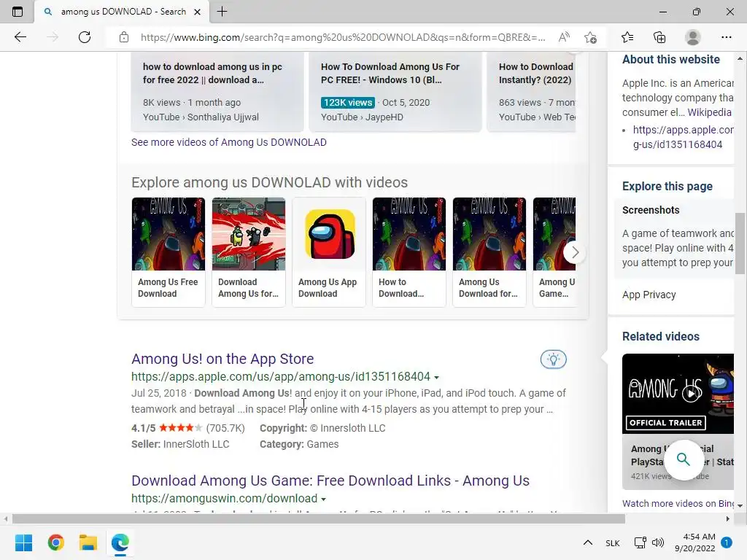
Task: Click the 4.1/5 star rating
Action: (x=167, y=428)
